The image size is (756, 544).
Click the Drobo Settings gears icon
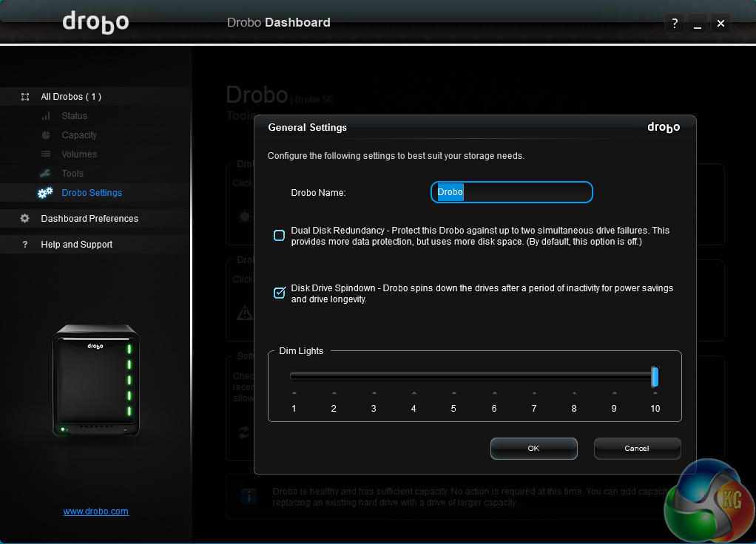[45, 193]
